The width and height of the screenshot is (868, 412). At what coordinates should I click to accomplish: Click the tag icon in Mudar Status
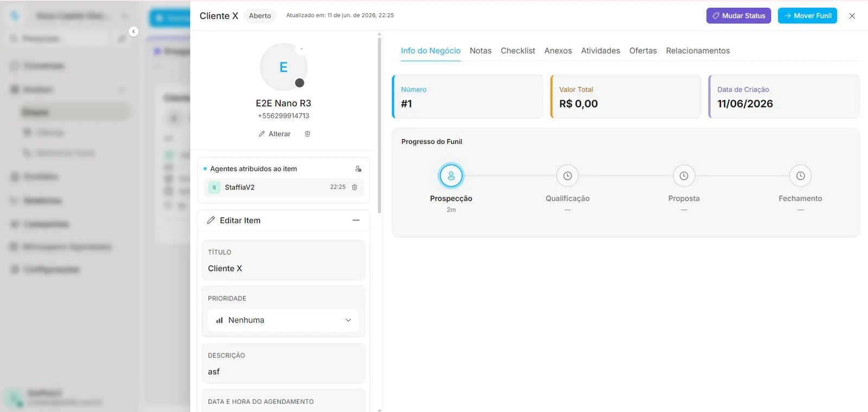[x=716, y=16]
